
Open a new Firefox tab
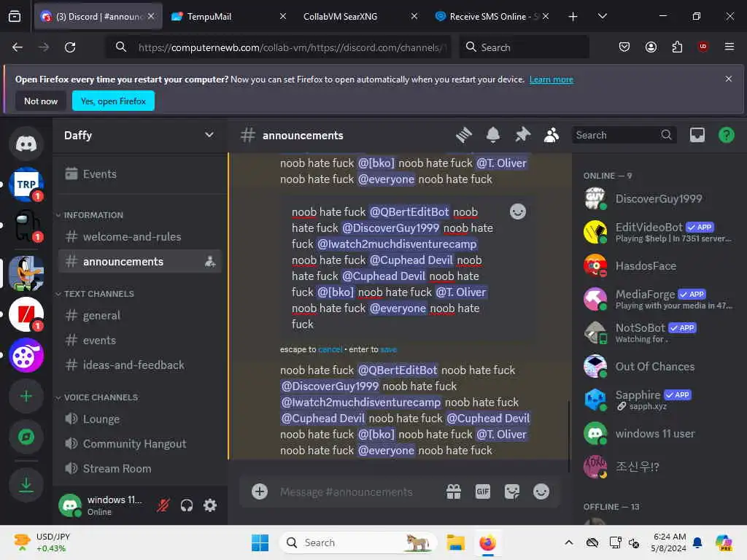[x=573, y=17]
